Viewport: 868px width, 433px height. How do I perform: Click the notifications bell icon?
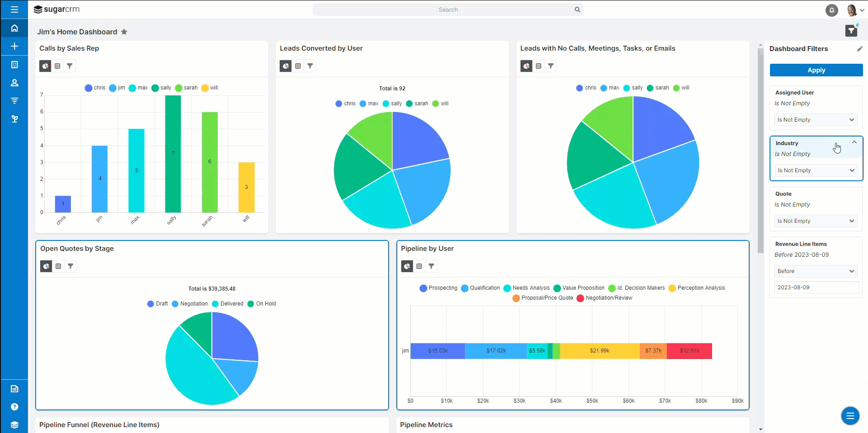pyautogui.click(x=832, y=10)
